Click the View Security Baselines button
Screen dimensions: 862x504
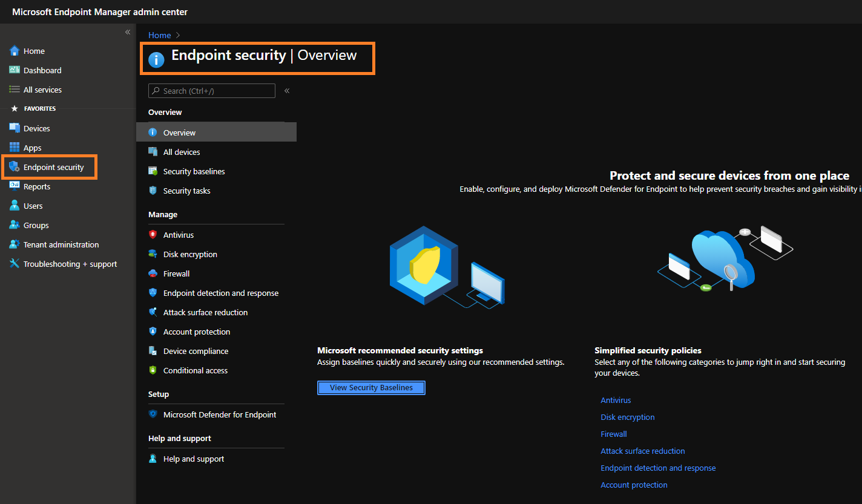pos(371,388)
